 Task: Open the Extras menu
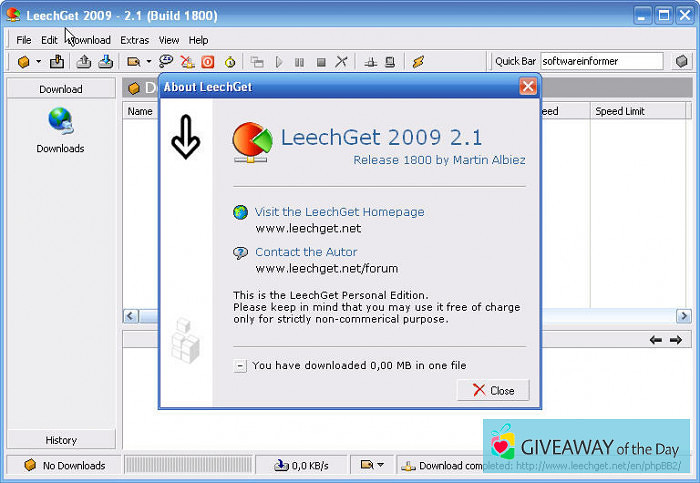click(x=134, y=40)
